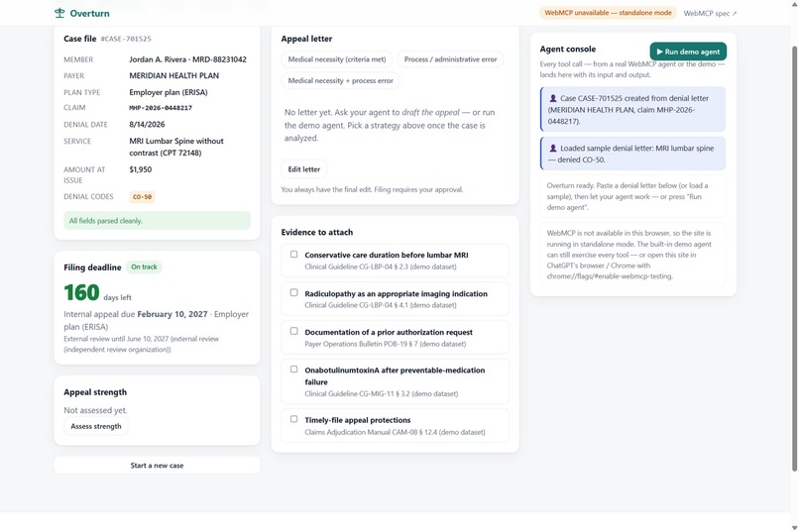Check Documentation of a prior authorization request

click(294, 331)
